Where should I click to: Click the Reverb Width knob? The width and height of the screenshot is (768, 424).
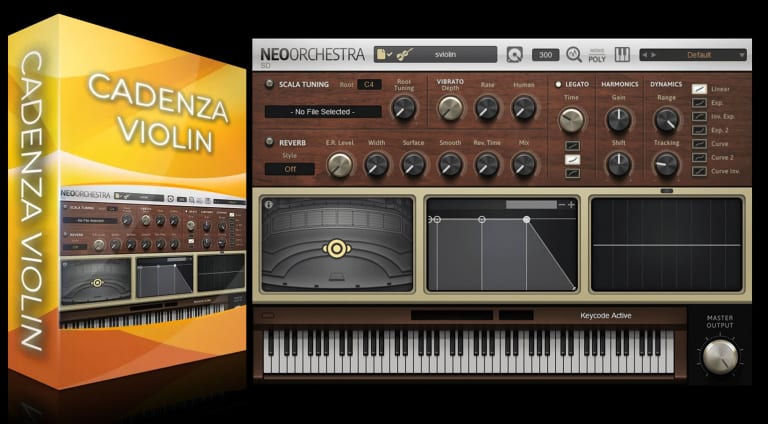[x=377, y=165]
